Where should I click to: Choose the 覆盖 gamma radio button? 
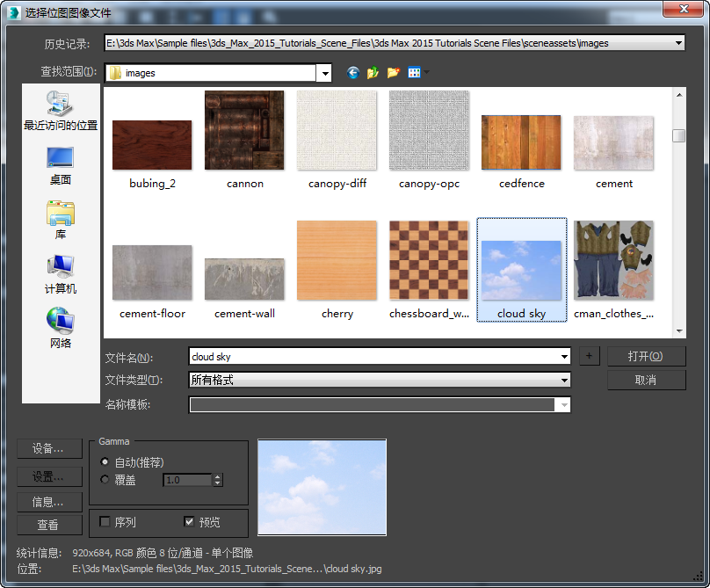pos(106,480)
